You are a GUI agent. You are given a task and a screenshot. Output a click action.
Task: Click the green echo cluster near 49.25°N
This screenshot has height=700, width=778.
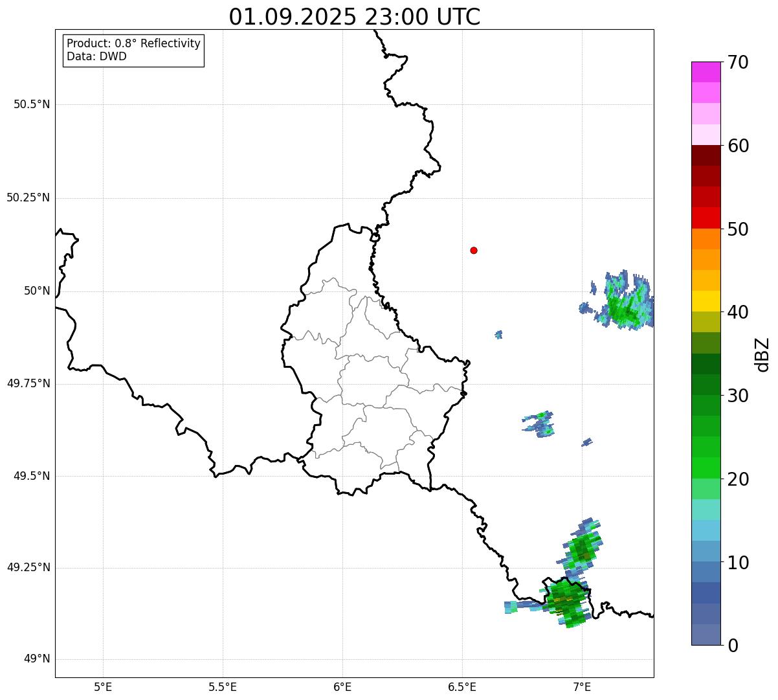pyautogui.click(x=581, y=547)
